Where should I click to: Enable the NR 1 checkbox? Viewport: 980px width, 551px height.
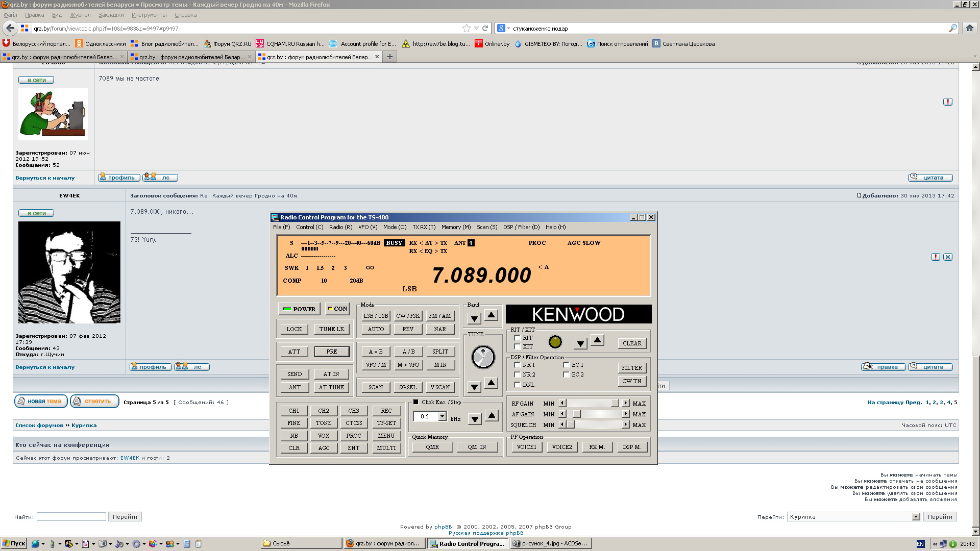pyautogui.click(x=517, y=365)
